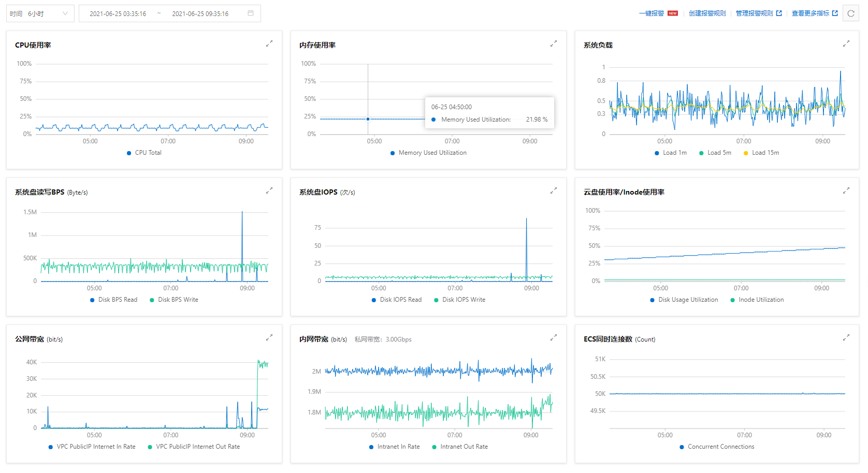The height and width of the screenshot is (473, 868).
Task: Toggle the Disk Usage Utilization legend
Action: click(684, 300)
